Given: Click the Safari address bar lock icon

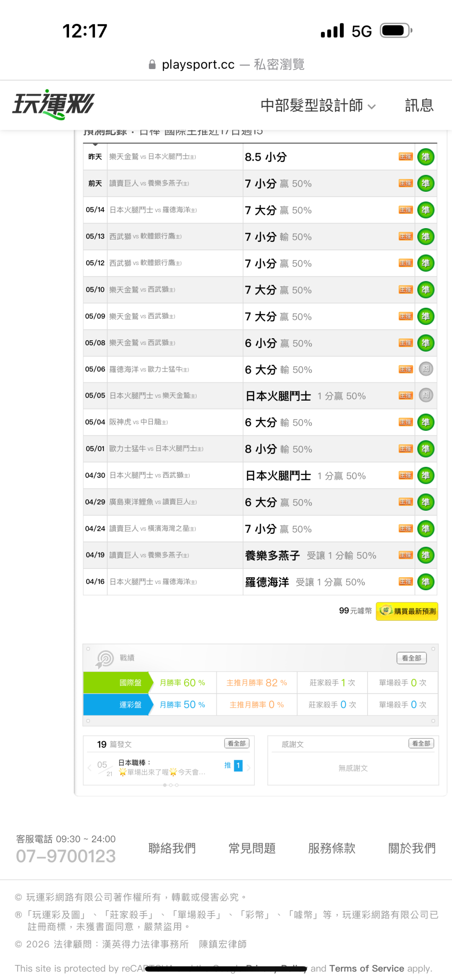Looking at the screenshot, I should (x=152, y=64).
